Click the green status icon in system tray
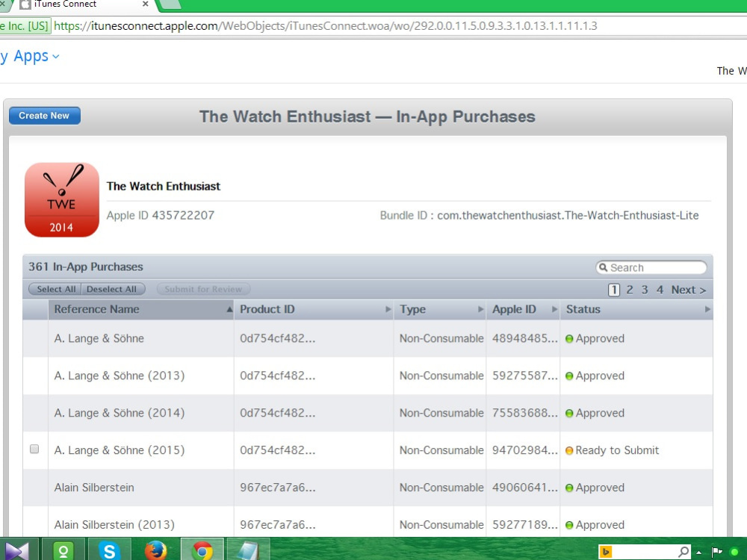The width and height of the screenshot is (747, 560). click(734, 552)
